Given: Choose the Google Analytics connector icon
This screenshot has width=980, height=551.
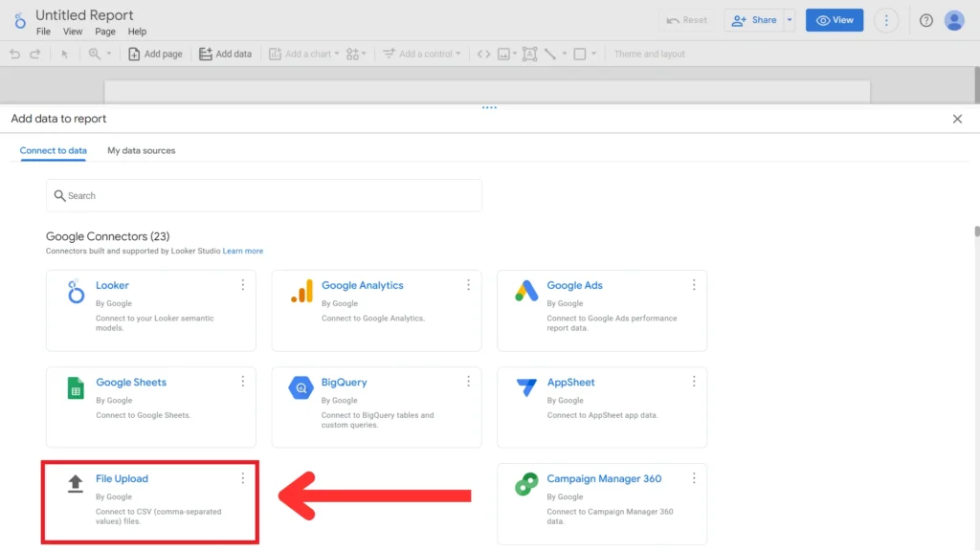Looking at the screenshot, I should 301,292.
